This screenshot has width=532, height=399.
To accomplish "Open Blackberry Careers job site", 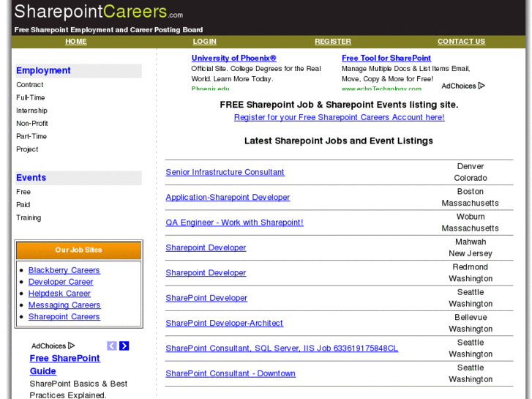I will point(64,270).
